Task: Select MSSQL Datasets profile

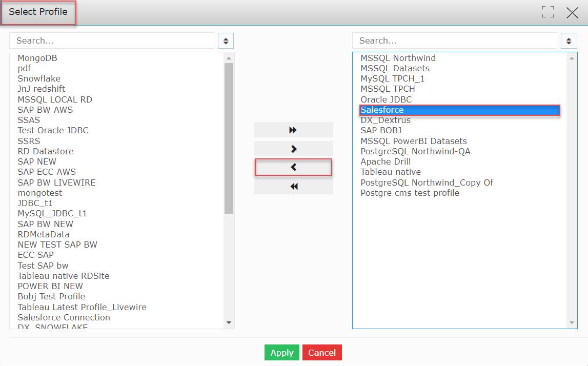Action: 395,68
